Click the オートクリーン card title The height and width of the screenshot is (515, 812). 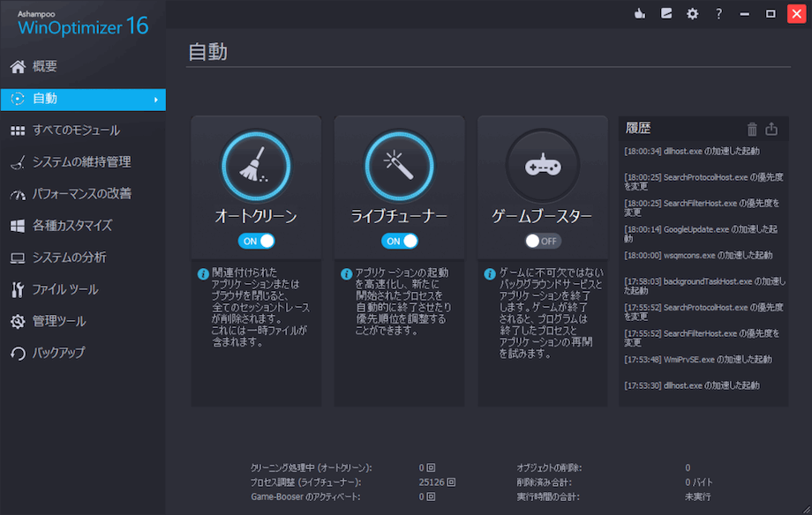256,216
